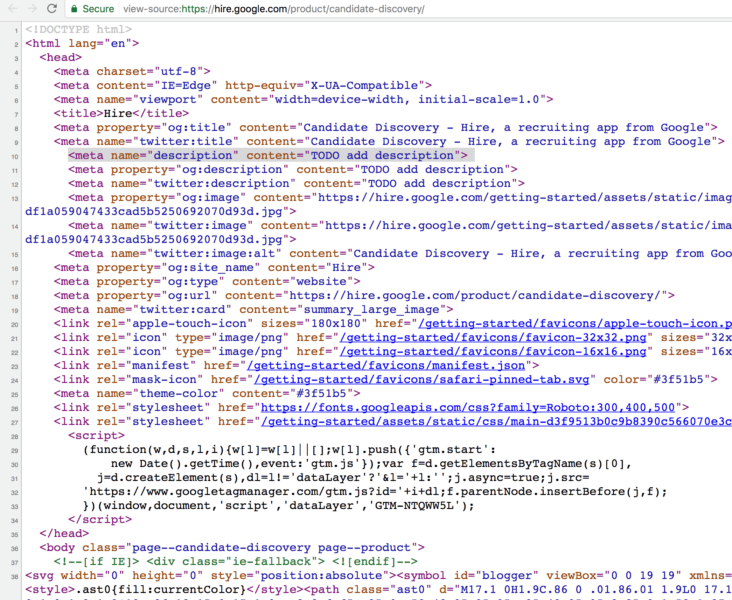Click the twitter:card summary_large_image line
This screenshot has height=600, width=732.
point(253,310)
